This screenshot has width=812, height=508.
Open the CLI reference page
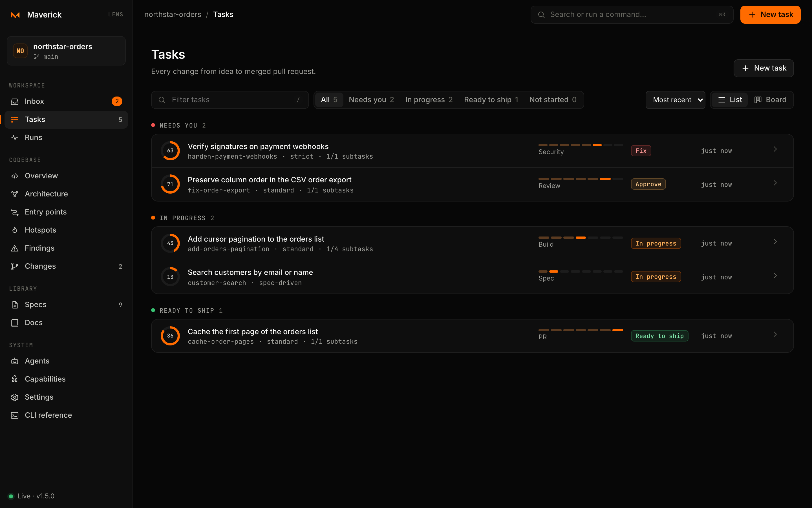(x=66, y=415)
